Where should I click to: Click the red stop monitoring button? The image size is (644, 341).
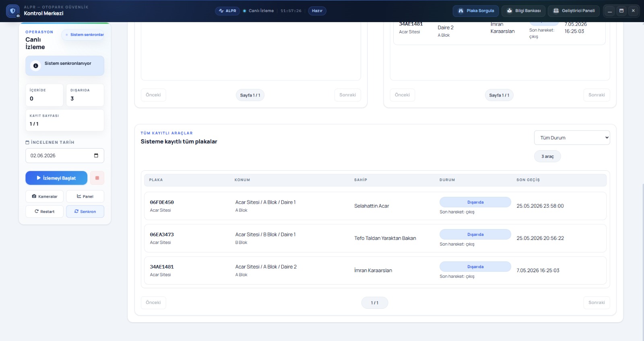(x=97, y=178)
